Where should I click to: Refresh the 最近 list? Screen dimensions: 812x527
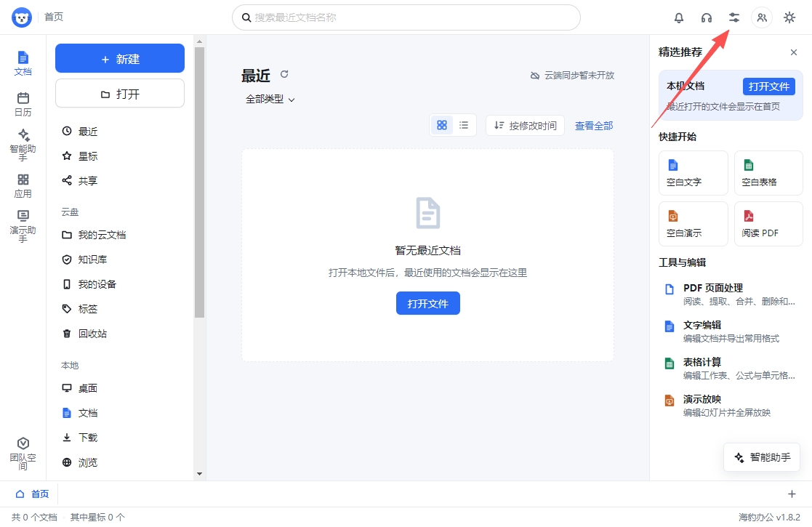coord(284,74)
